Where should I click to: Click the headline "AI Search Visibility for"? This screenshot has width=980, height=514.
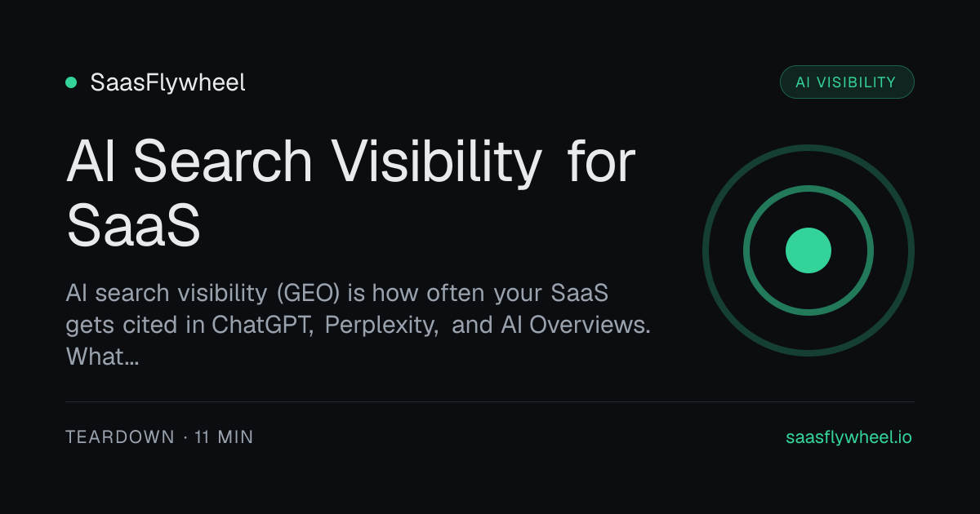click(350, 162)
